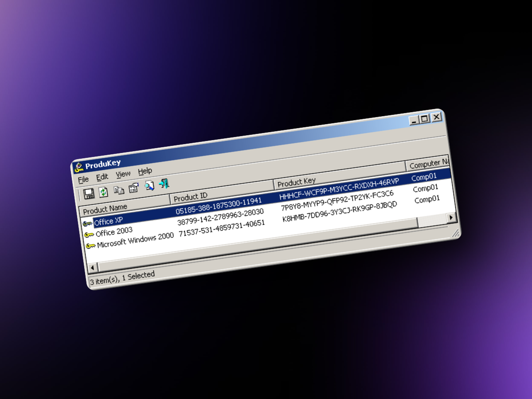Screen dimensions: 532x399
Task: Click the horizontal scrollbar left arrow
Action: [x=93, y=267]
